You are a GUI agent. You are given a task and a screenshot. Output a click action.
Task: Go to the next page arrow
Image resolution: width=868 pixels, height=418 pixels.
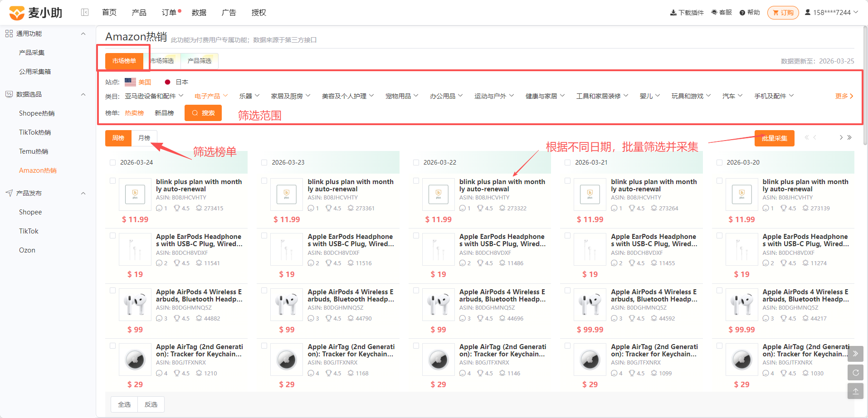[x=841, y=137]
